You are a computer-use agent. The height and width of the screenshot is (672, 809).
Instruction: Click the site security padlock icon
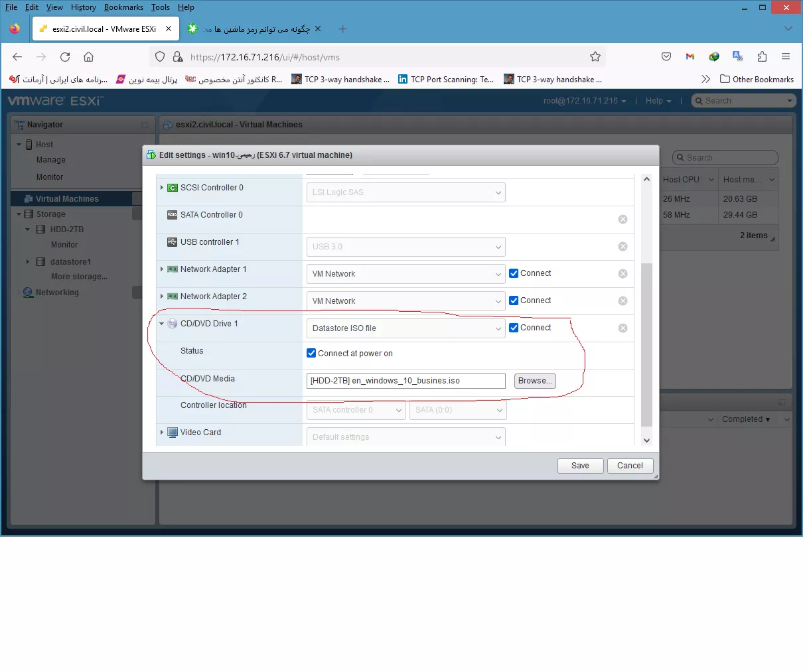click(178, 57)
